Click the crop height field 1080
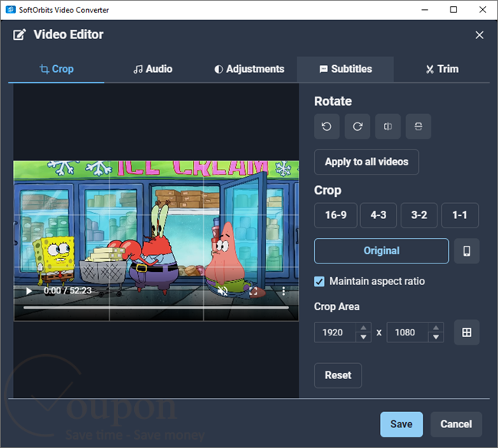The height and width of the screenshot is (448, 498). [408, 332]
